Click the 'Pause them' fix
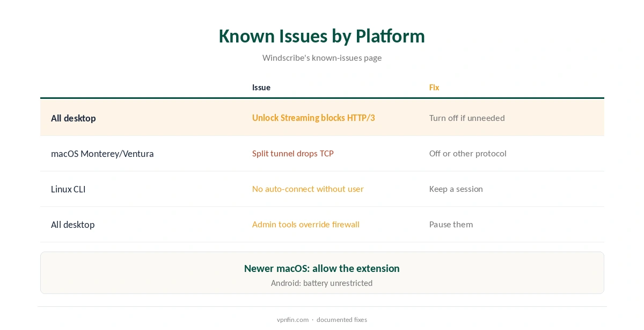The image size is (644, 330). click(451, 224)
